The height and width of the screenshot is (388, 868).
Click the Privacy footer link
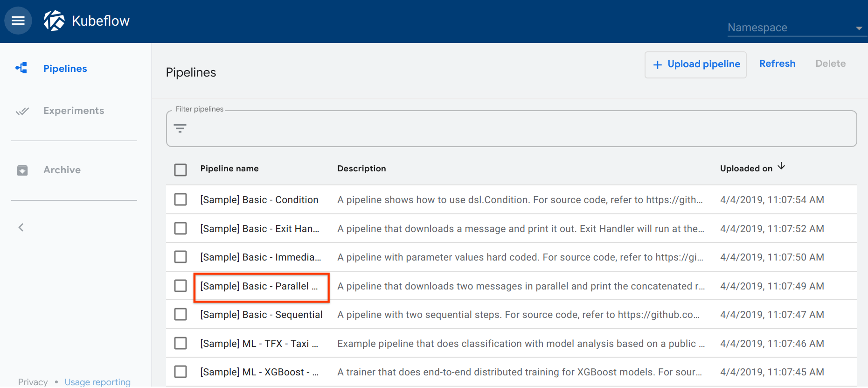(33, 382)
